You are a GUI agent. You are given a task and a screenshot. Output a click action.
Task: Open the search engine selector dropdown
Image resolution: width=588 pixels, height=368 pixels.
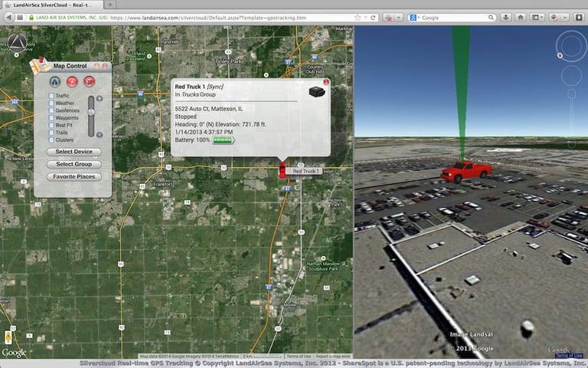tap(413, 18)
